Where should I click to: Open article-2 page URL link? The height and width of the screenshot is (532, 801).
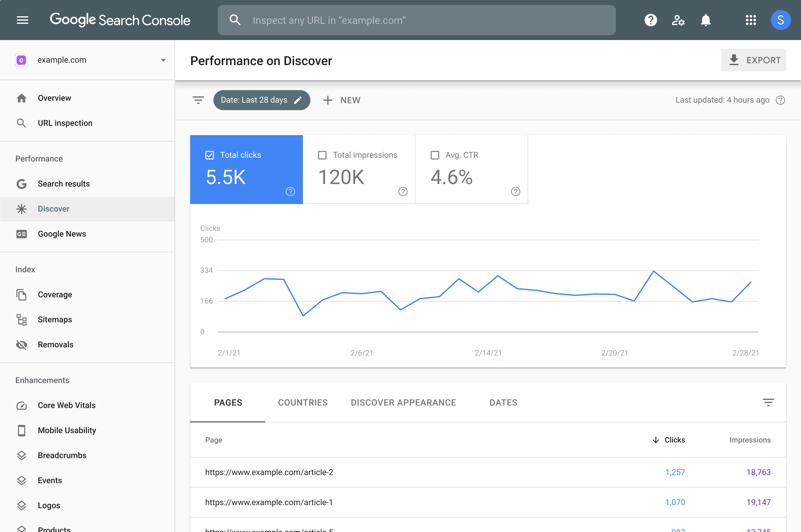[x=269, y=472]
